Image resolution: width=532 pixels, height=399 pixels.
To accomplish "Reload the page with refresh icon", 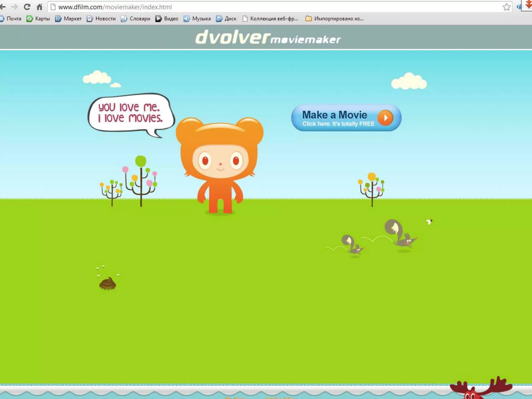I will coord(27,7).
